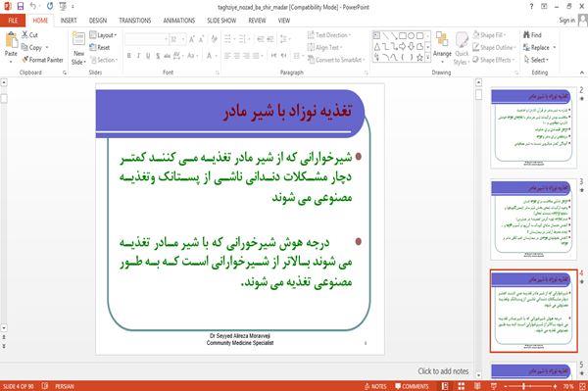The height and width of the screenshot is (391, 588).
Task: Expand the Shape Outline dropdown
Action: (494, 48)
